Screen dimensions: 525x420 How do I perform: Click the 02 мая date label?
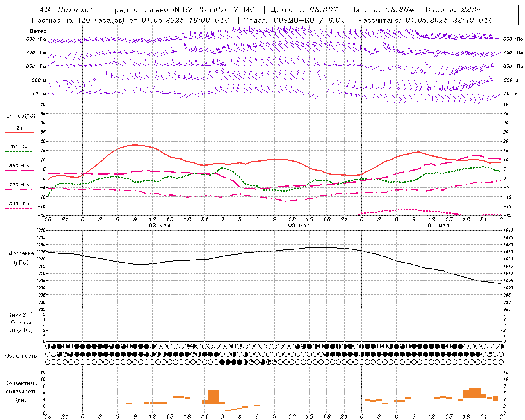pyautogui.click(x=159, y=226)
